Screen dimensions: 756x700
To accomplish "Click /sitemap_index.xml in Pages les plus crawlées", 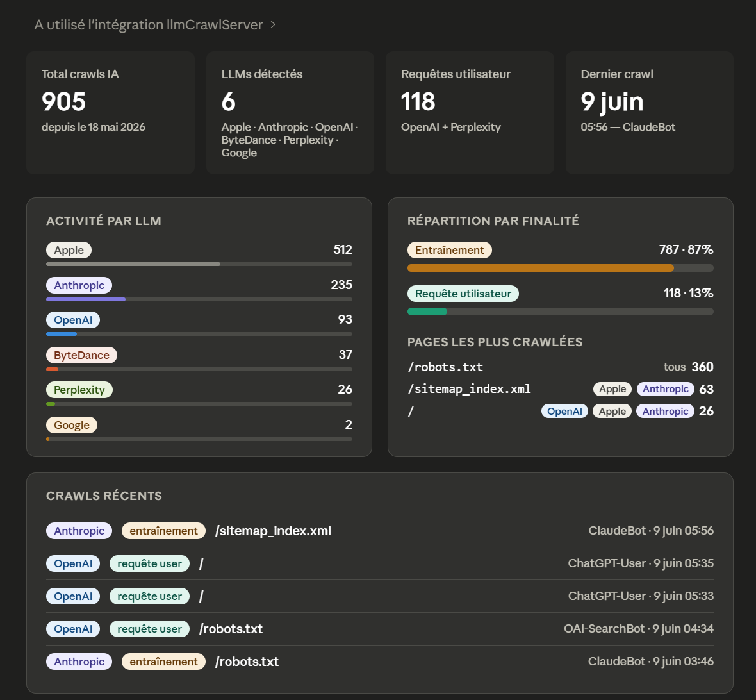I will point(469,389).
